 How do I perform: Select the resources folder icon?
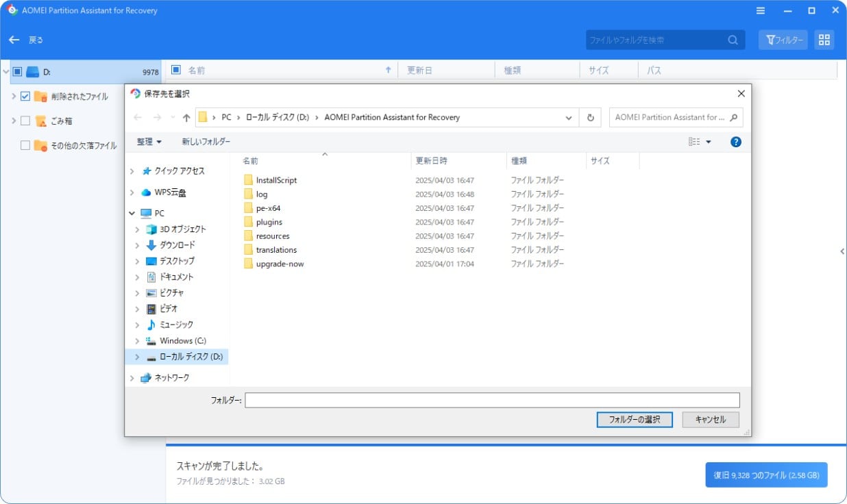pyautogui.click(x=249, y=236)
